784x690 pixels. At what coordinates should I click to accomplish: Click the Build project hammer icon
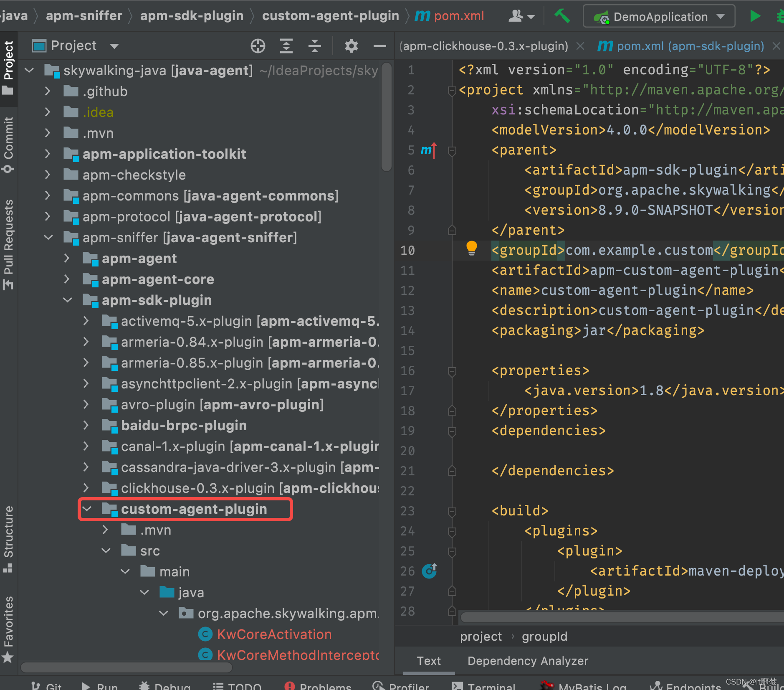click(562, 16)
